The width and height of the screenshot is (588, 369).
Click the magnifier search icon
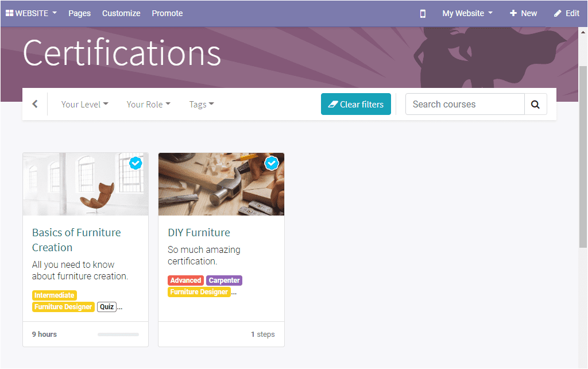tap(536, 104)
